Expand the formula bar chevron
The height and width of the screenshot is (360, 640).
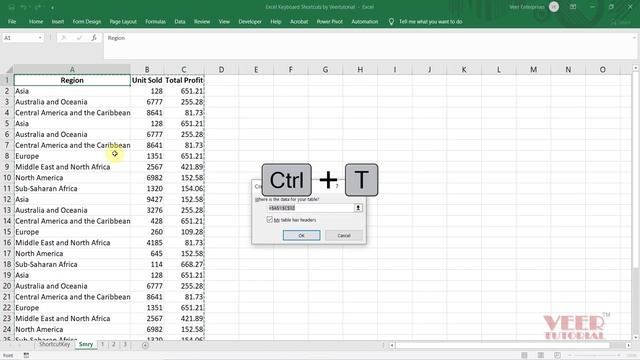pyautogui.click(x=635, y=38)
